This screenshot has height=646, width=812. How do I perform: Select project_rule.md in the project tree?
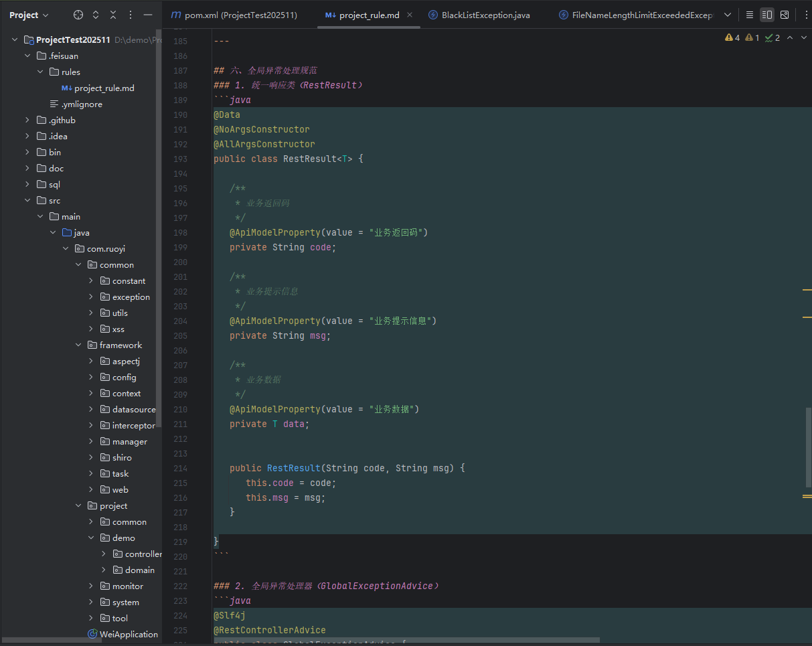(x=104, y=88)
